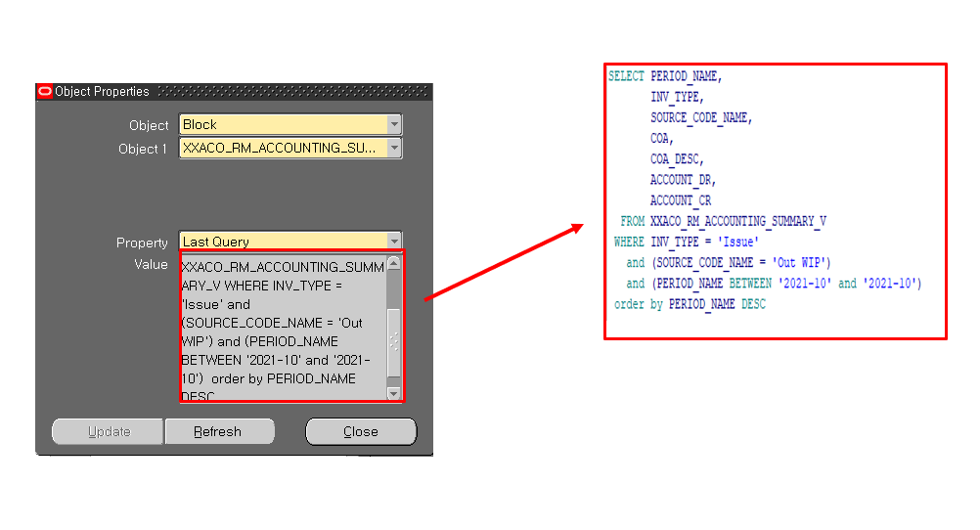Viewport: 980px width, 530px height.
Task: Click "WHERE INV_TYPE = 'Issue'" line
Action: (x=687, y=242)
